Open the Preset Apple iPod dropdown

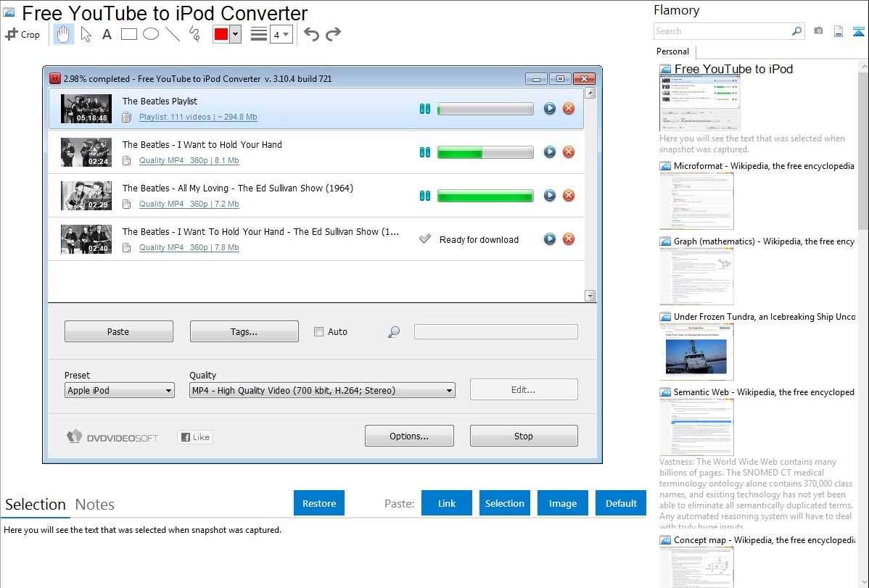tap(120, 391)
